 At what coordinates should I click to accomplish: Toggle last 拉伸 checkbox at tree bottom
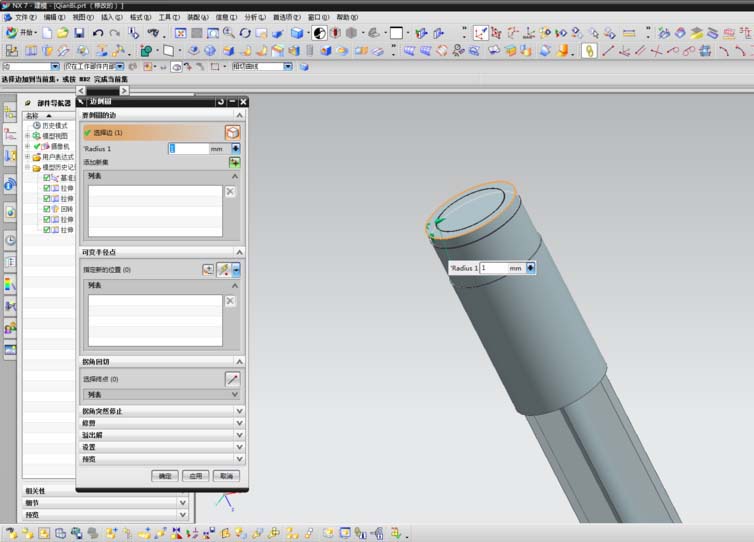[x=47, y=230]
